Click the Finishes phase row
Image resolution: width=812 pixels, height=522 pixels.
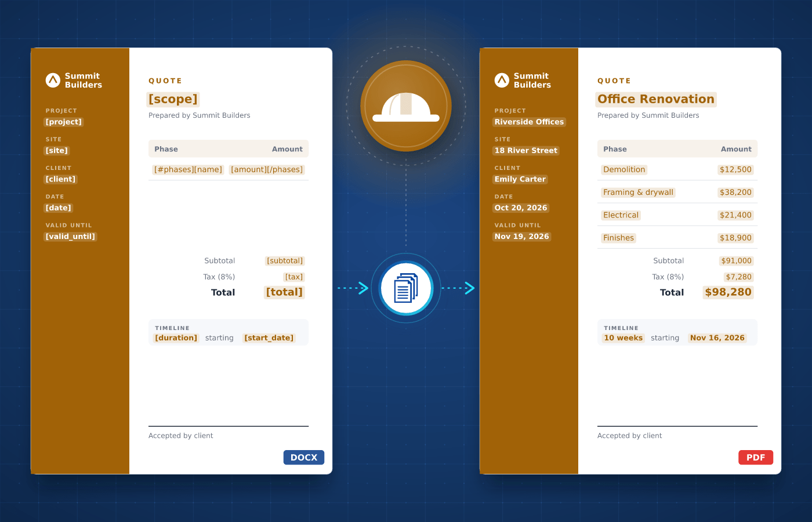point(677,238)
